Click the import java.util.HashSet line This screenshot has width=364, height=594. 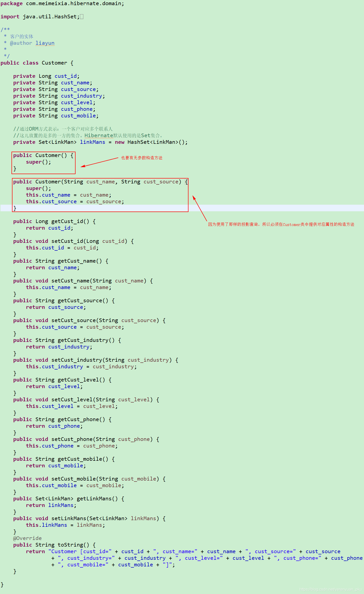[x=40, y=17]
